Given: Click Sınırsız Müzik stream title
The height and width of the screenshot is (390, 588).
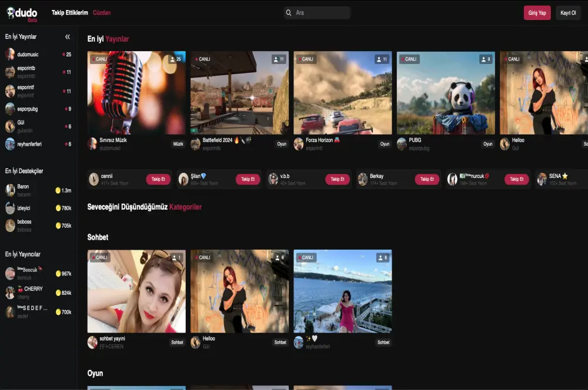Looking at the screenshot, I should [x=113, y=140].
